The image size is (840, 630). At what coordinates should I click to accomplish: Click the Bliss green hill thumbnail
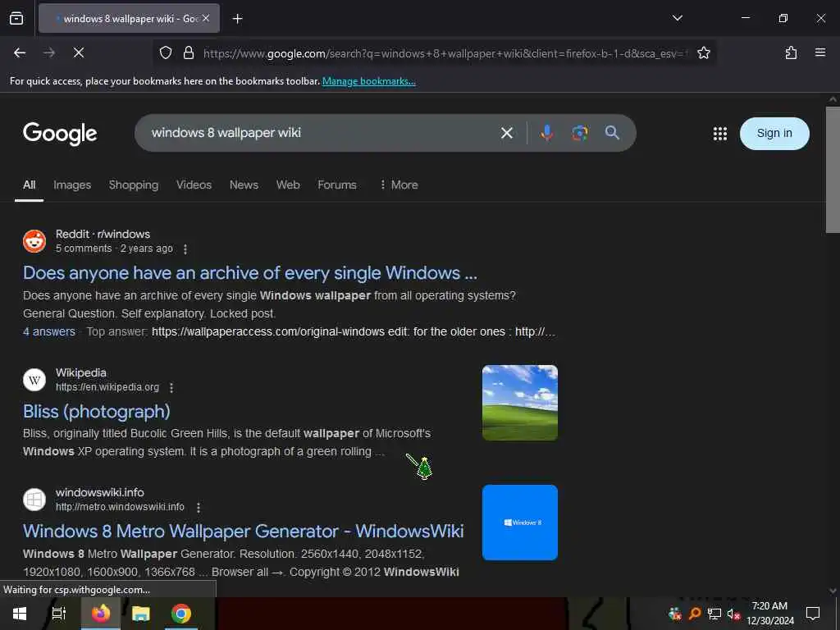(x=519, y=403)
